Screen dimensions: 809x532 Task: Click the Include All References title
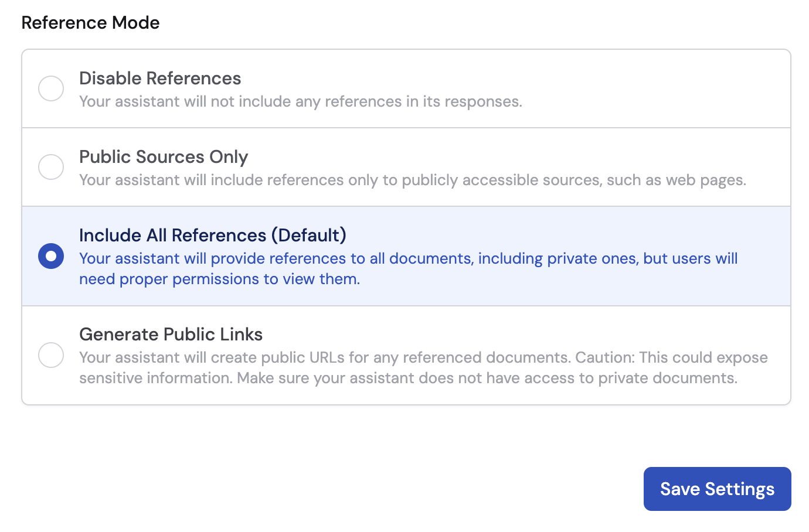[212, 235]
